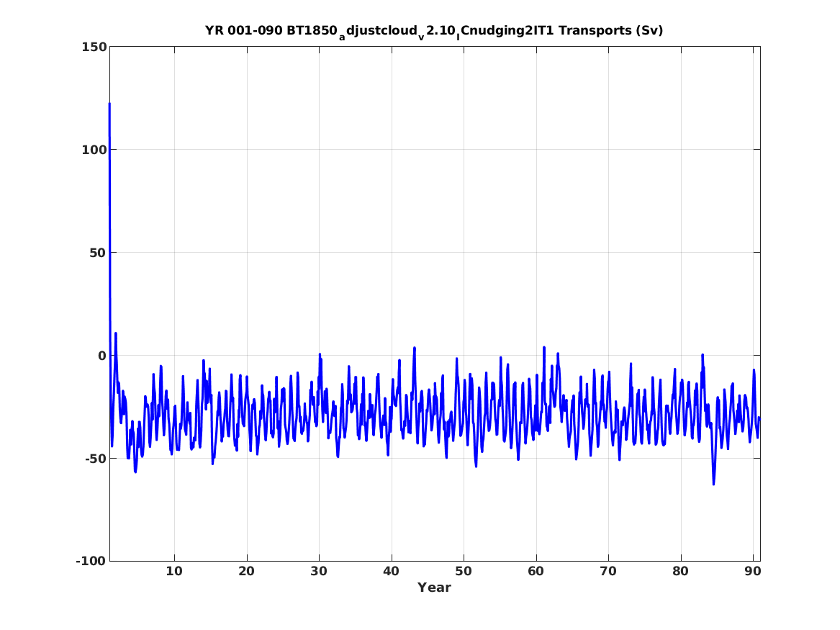Click the initial spike peak near 122 Sv
This screenshot has height=630, width=840.
(110, 104)
